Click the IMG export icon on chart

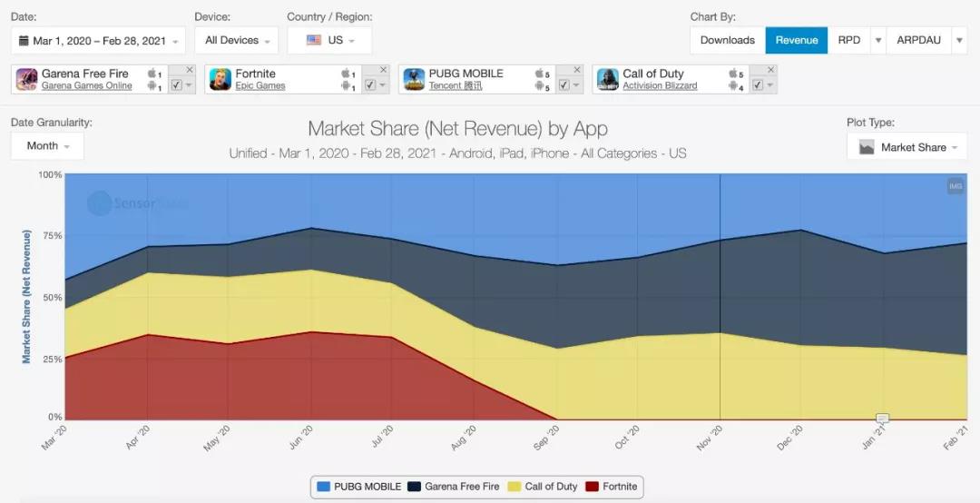click(x=955, y=186)
